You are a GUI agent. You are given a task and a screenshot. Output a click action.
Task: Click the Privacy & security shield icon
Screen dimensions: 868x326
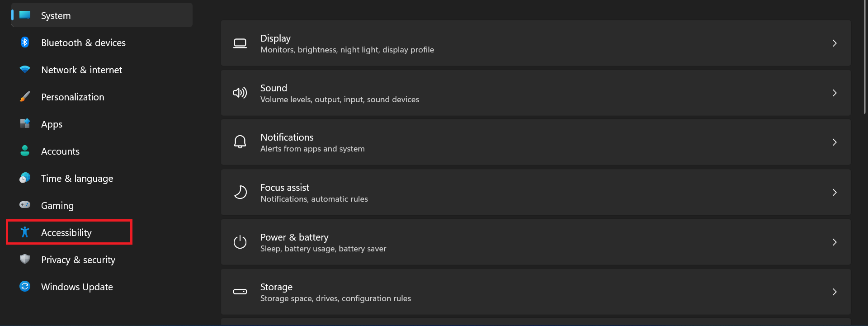[25, 259]
